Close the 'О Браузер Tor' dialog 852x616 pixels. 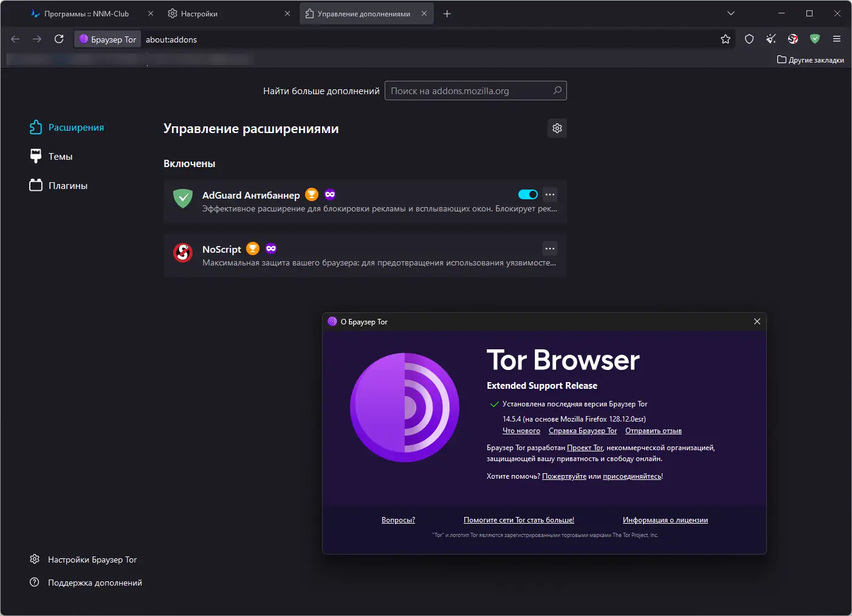(757, 321)
